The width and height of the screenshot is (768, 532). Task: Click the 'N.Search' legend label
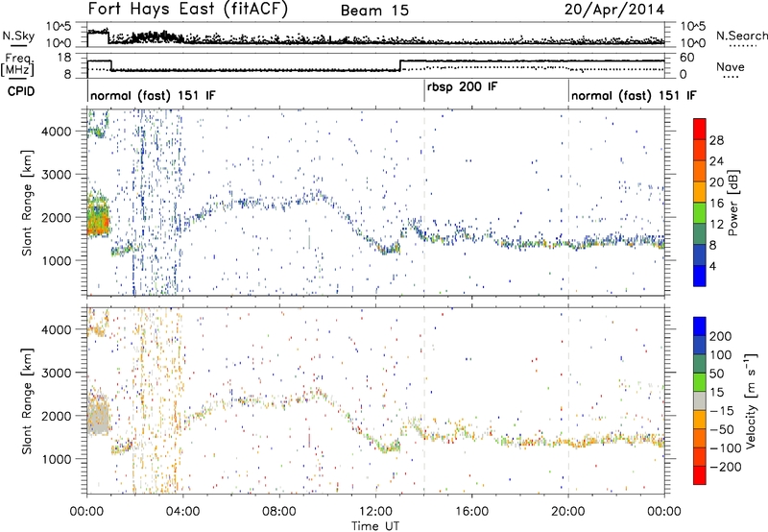pyautogui.click(x=741, y=36)
